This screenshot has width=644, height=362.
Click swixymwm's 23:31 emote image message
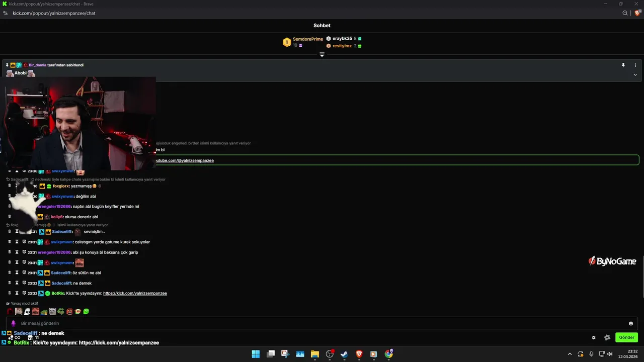(x=79, y=262)
